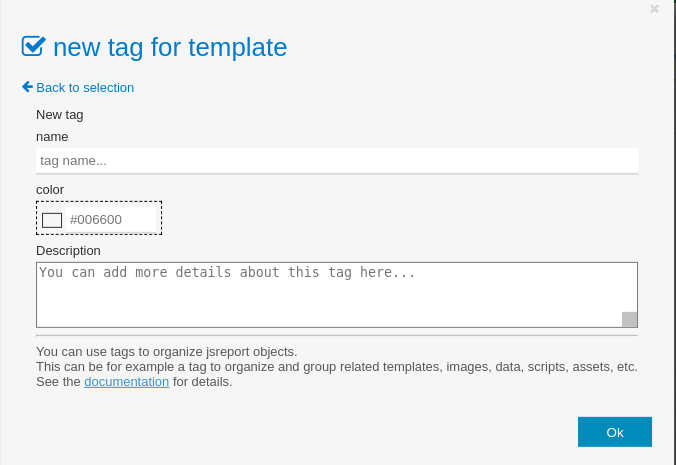Screen dimensions: 676x465
Task: Click the check-square icon beside the title
Action: (x=34, y=46)
